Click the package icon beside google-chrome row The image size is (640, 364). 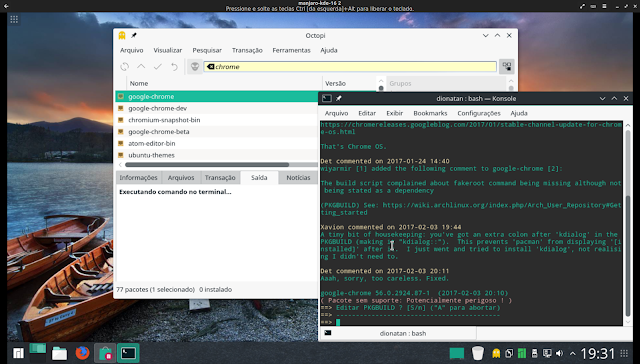[x=120, y=97]
